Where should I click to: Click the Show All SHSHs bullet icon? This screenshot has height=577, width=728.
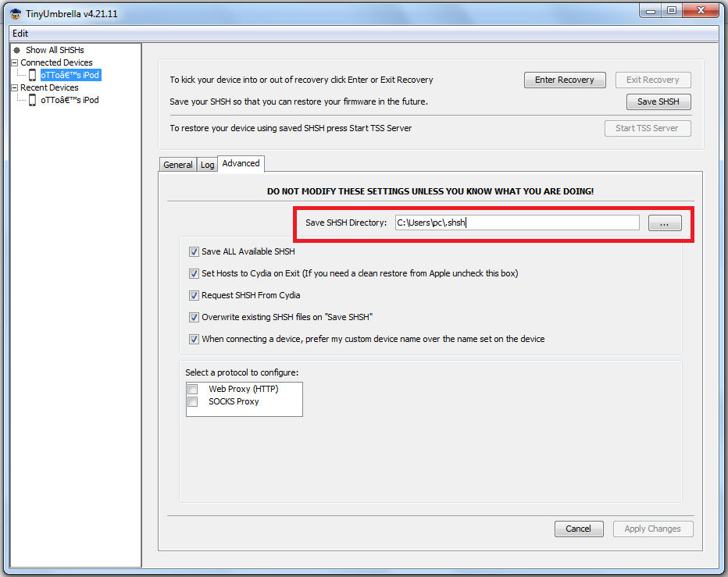pos(17,50)
